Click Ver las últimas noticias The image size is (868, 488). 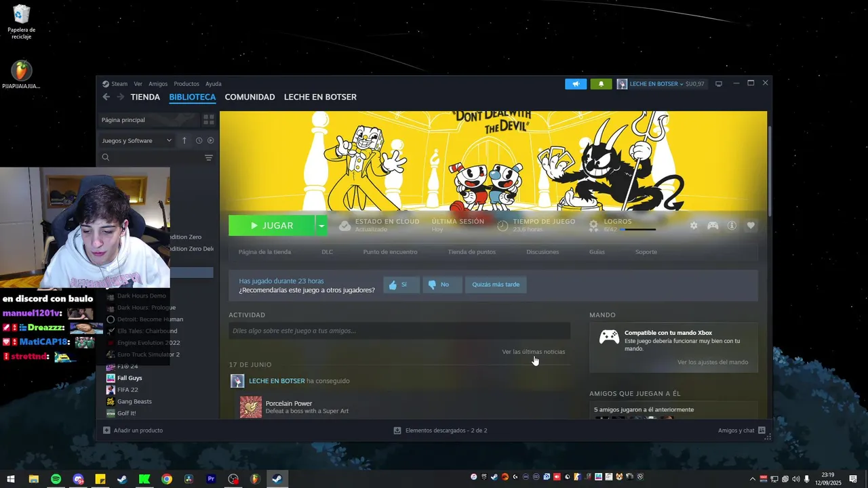[534, 352]
